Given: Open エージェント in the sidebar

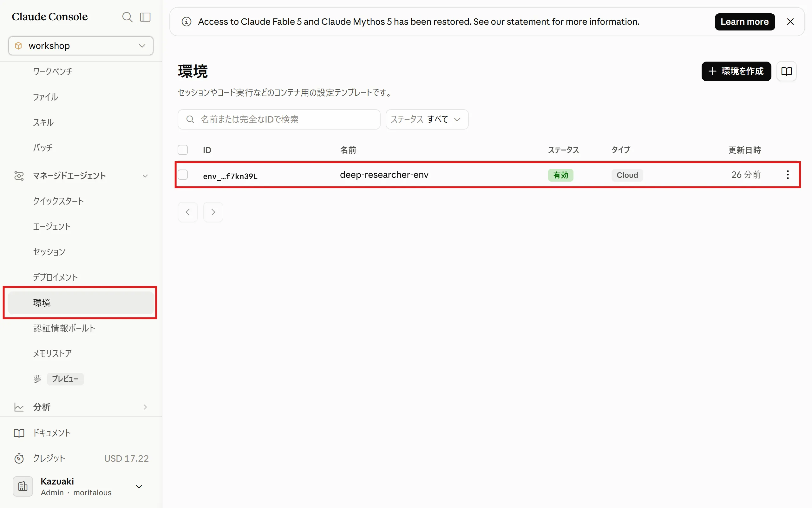Looking at the screenshot, I should click(52, 227).
